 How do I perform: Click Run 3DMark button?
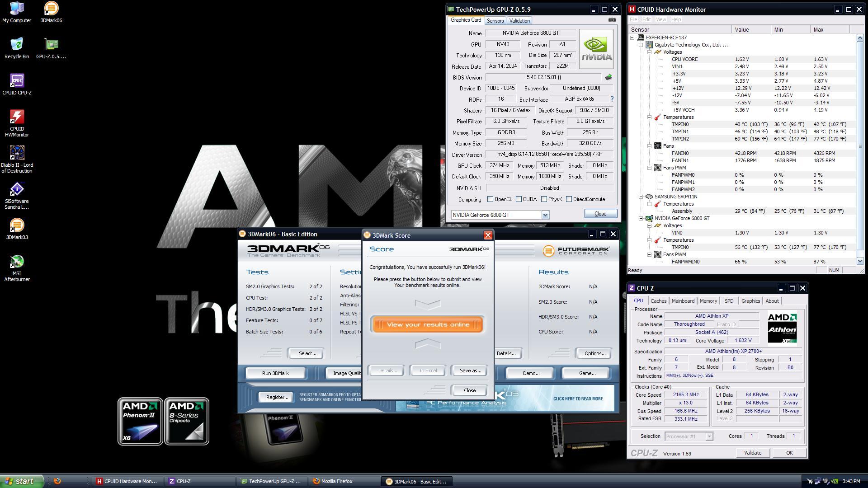pos(275,373)
